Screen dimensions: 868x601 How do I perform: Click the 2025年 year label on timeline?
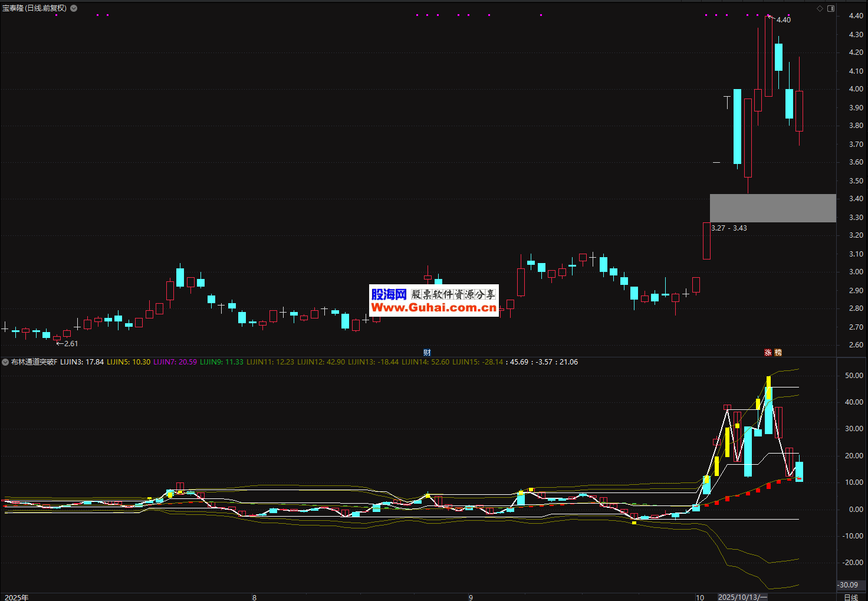click(x=17, y=597)
